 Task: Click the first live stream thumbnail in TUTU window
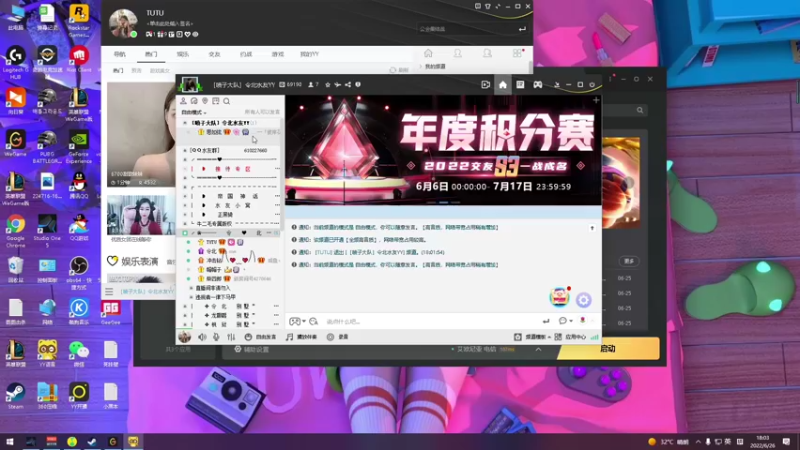pyautogui.click(x=141, y=135)
